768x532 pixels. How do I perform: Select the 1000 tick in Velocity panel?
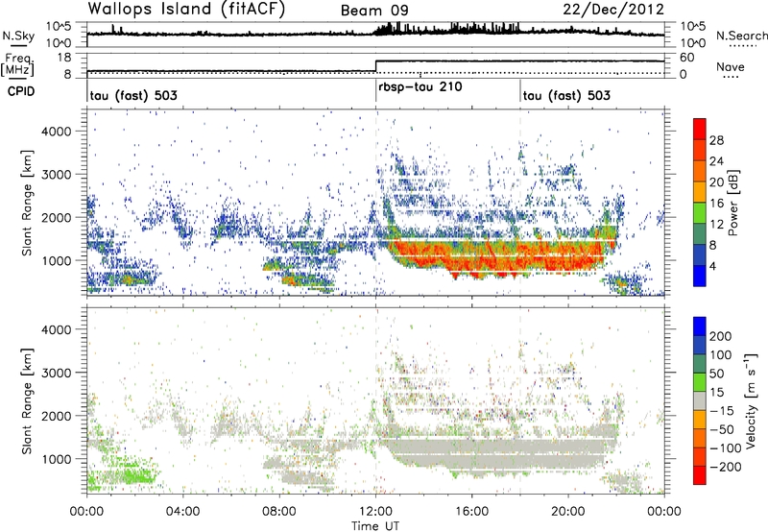[x=56, y=459]
